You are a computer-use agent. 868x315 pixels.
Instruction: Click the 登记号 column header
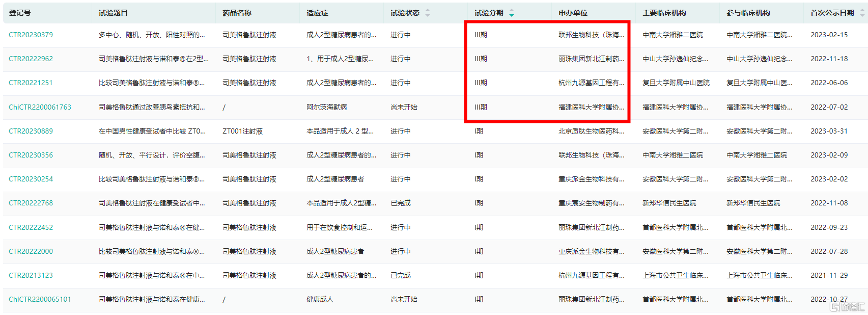[20, 13]
